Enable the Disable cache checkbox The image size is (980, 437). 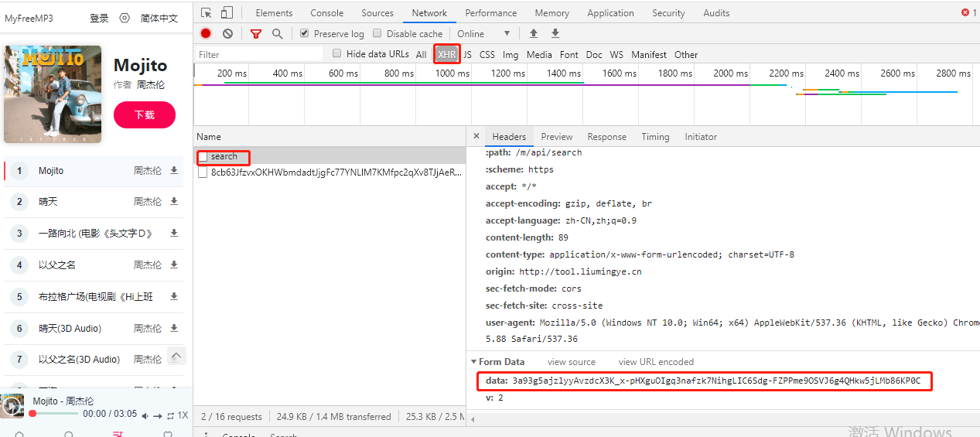pos(377,33)
